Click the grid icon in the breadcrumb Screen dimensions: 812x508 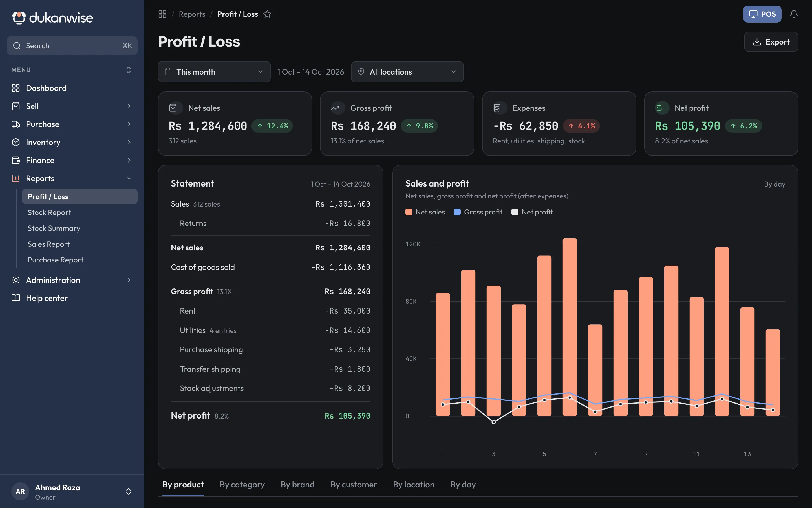(x=162, y=14)
